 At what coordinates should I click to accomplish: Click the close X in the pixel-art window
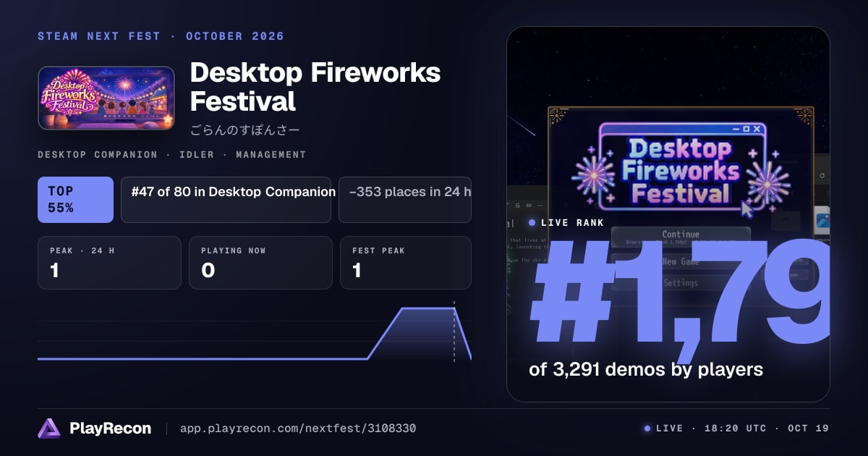tap(757, 129)
